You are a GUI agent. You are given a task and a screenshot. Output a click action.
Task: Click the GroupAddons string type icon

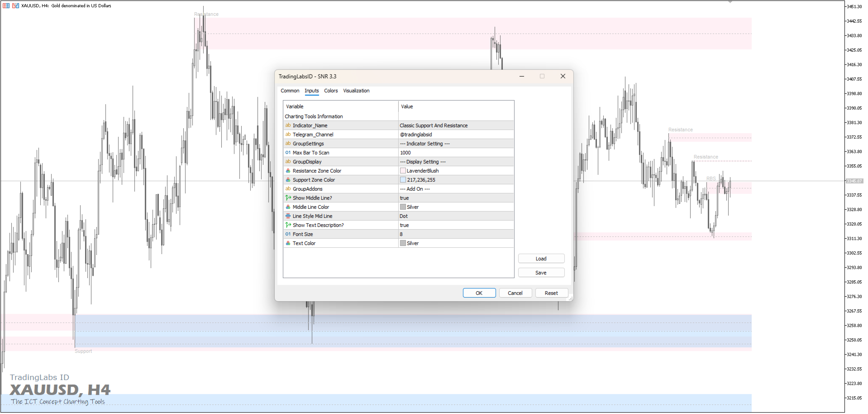coord(288,189)
